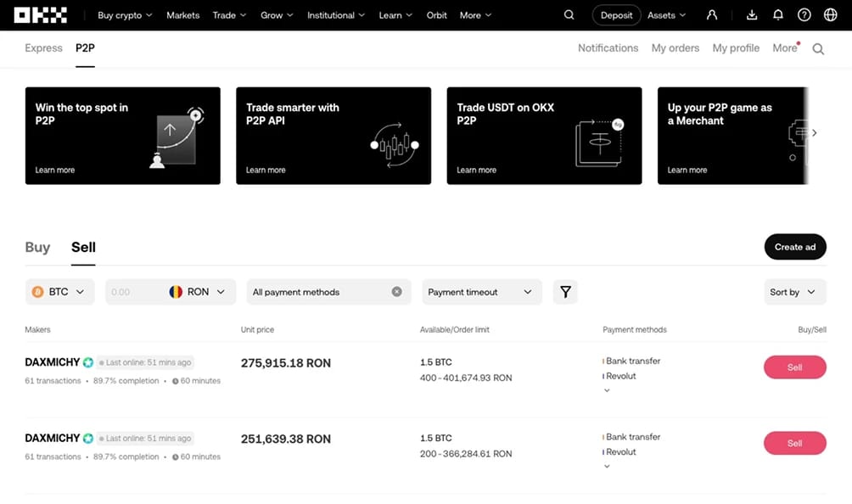Click verified badge next to first DAXMICHY
Screen dimensions: 852x504
[x=88, y=362]
